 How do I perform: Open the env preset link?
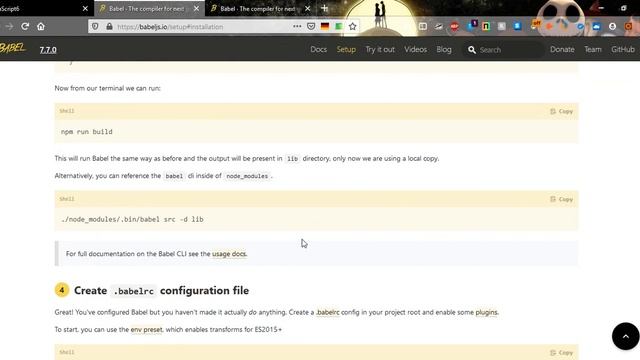pos(146,329)
